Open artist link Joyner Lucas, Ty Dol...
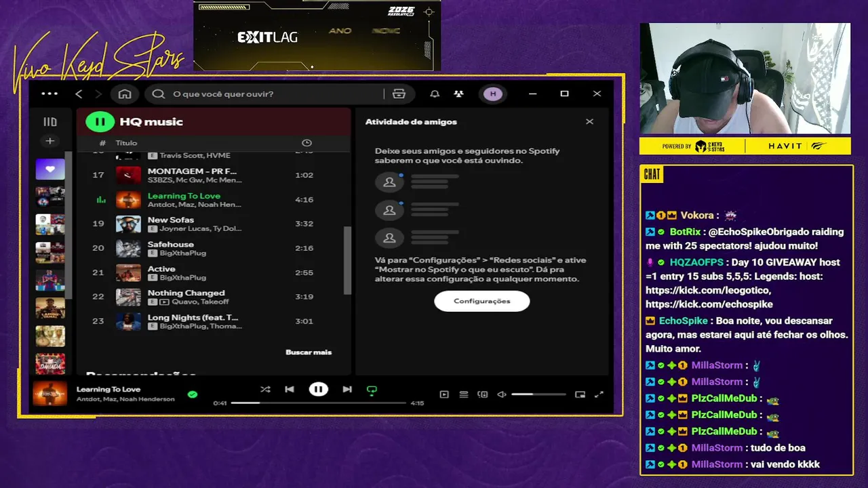Screen dimensions: 868x488 [x=201, y=229]
